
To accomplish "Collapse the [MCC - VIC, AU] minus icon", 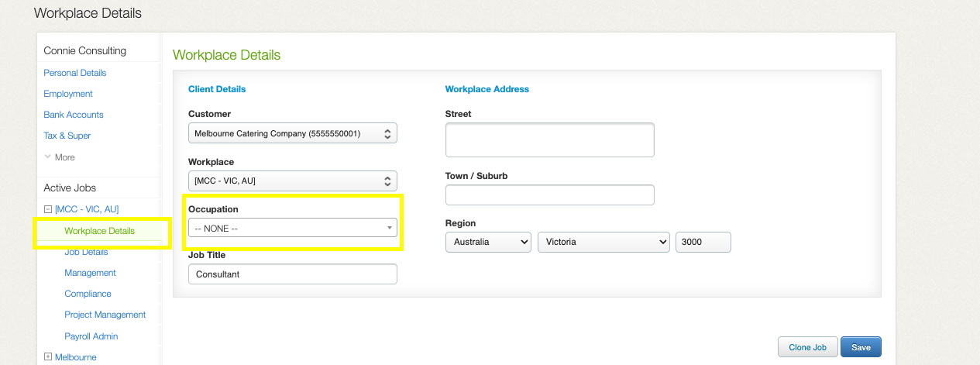I will click(48, 209).
